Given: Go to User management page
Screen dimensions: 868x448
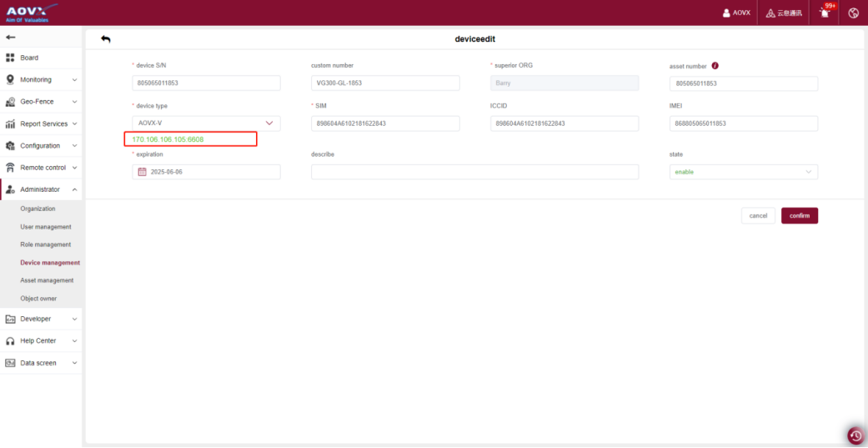Looking at the screenshot, I should [46, 227].
